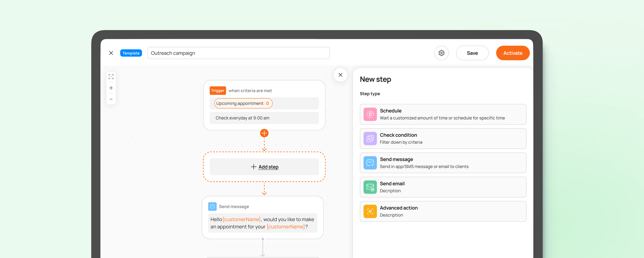Click the green Send email icon
Viewport: 644px width, 258px height.
click(x=370, y=187)
